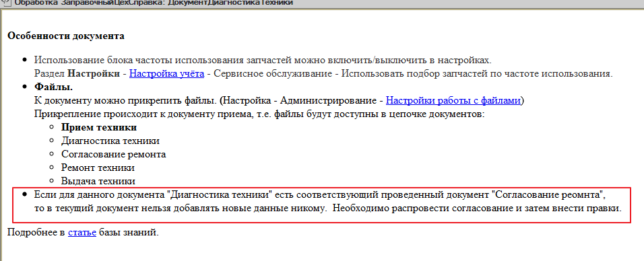
Task: Select "Согласование ремонта" list entry
Action: tap(114, 154)
